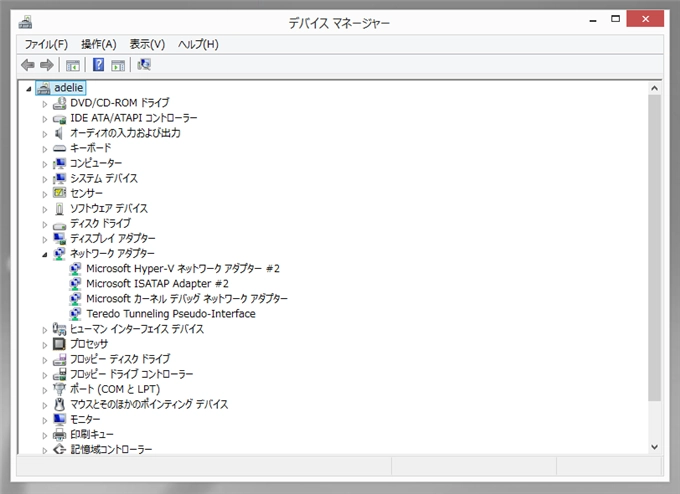Click the Forward arrow toolbar icon
The image size is (680, 494).
click(47, 65)
